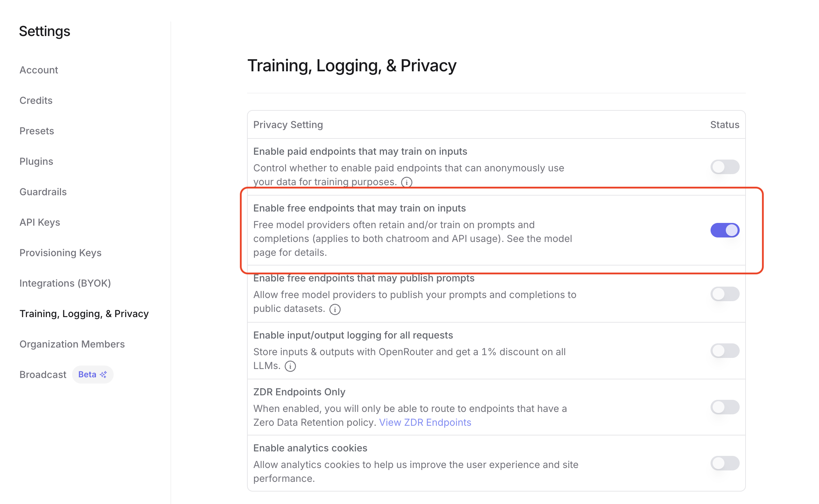819x504 pixels.
Task: Click info icon after LLMs discount text
Action: (290, 366)
